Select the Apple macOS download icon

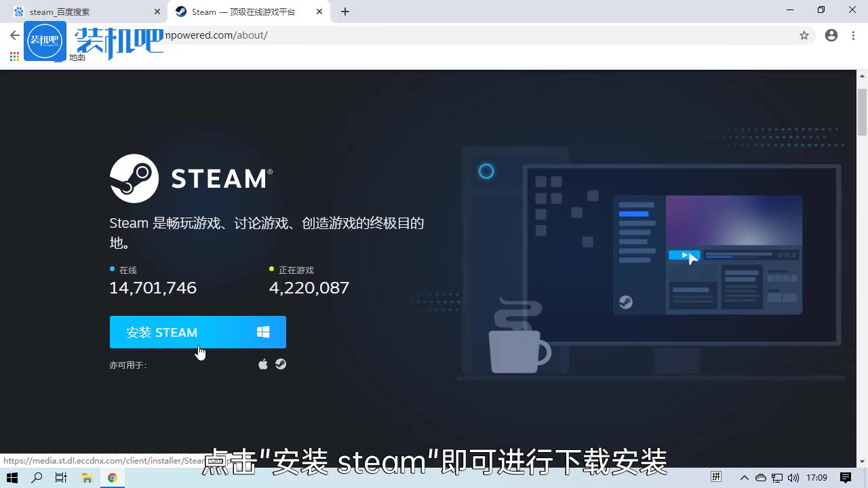pyautogui.click(x=263, y=365)
